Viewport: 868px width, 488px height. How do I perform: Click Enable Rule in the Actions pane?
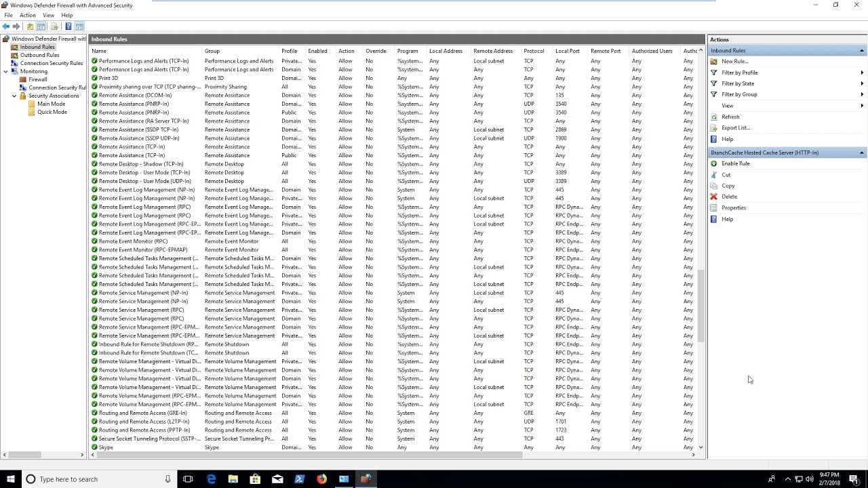(736, 163)
